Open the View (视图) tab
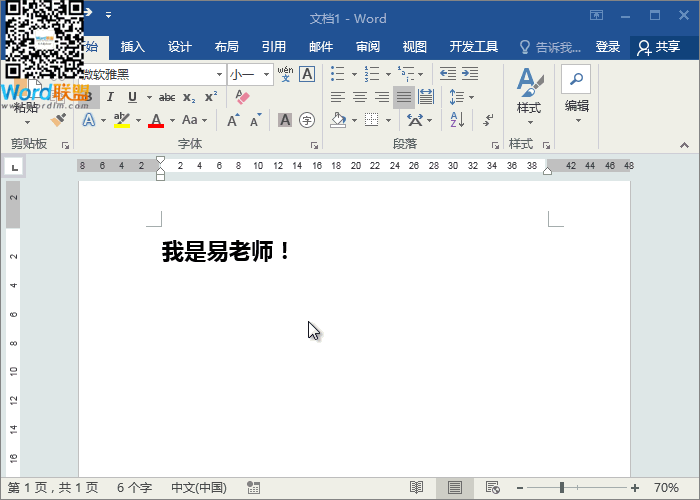Viewport: 700px width, 500px height. point(415,46)
